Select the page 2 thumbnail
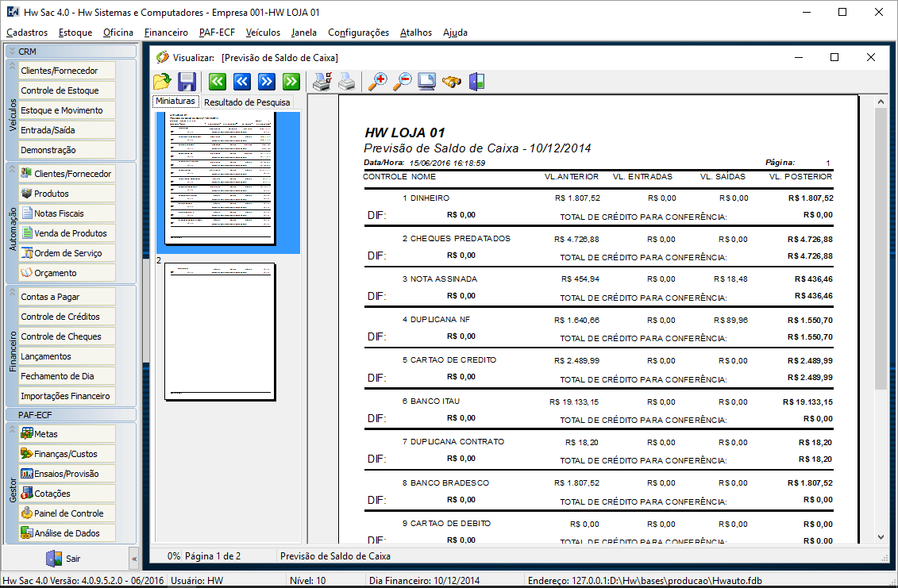This screenshot has height=588, width=898. [x=220, y=332]
